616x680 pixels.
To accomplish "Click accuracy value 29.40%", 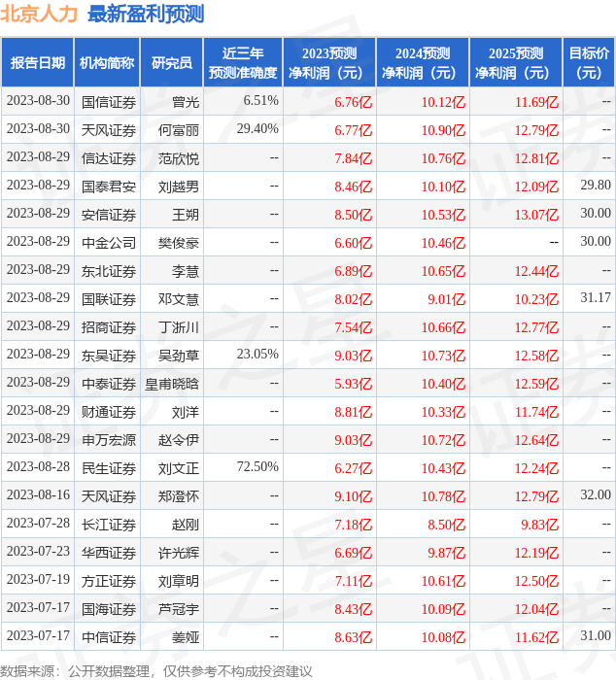I will pyautogui.click(x=257, y=129).
